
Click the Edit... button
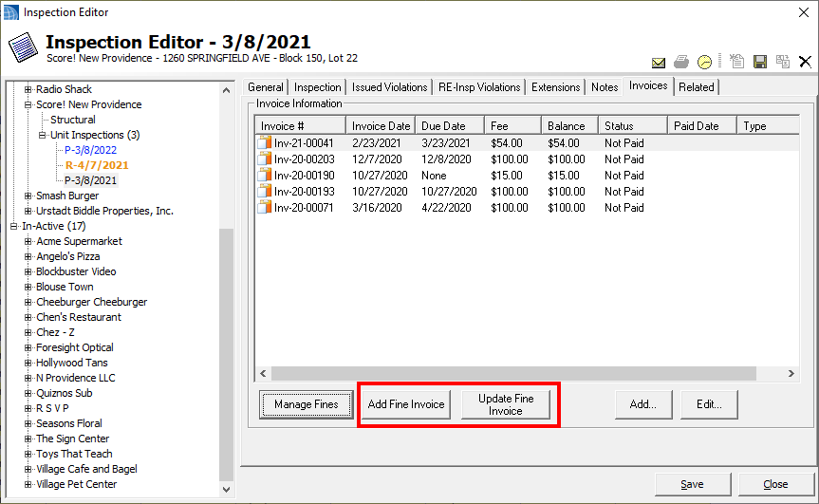(x=709, y=404)
